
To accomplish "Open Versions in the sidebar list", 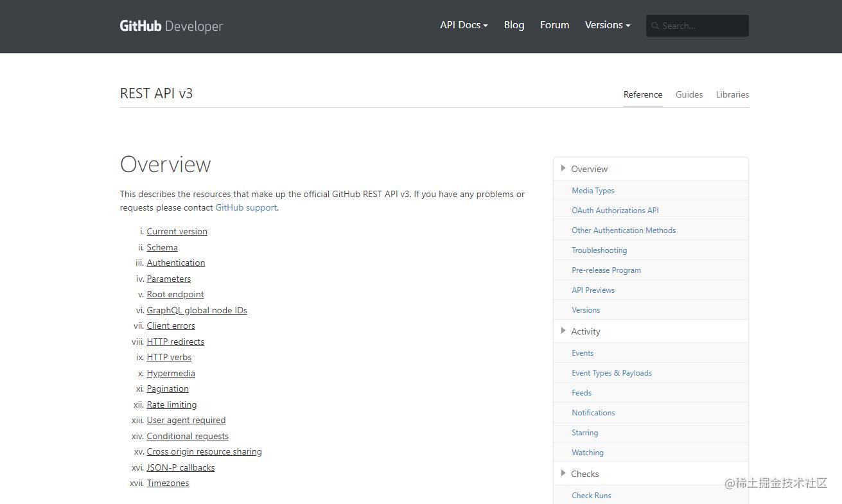I will 586,310.
